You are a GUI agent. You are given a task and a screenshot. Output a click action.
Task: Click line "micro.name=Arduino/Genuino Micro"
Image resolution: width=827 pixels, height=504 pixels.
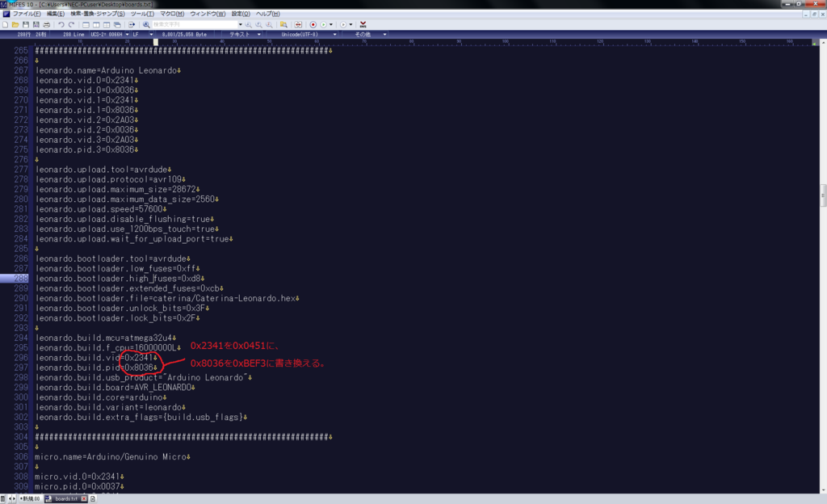tap(111, 457)
